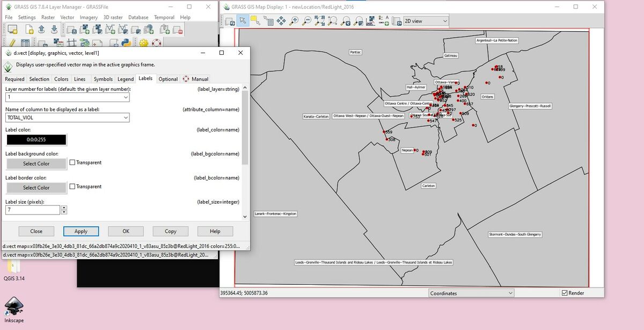The image size is (644, 330).
Task: Click the save workspace icon
Action: pos(54,30)
